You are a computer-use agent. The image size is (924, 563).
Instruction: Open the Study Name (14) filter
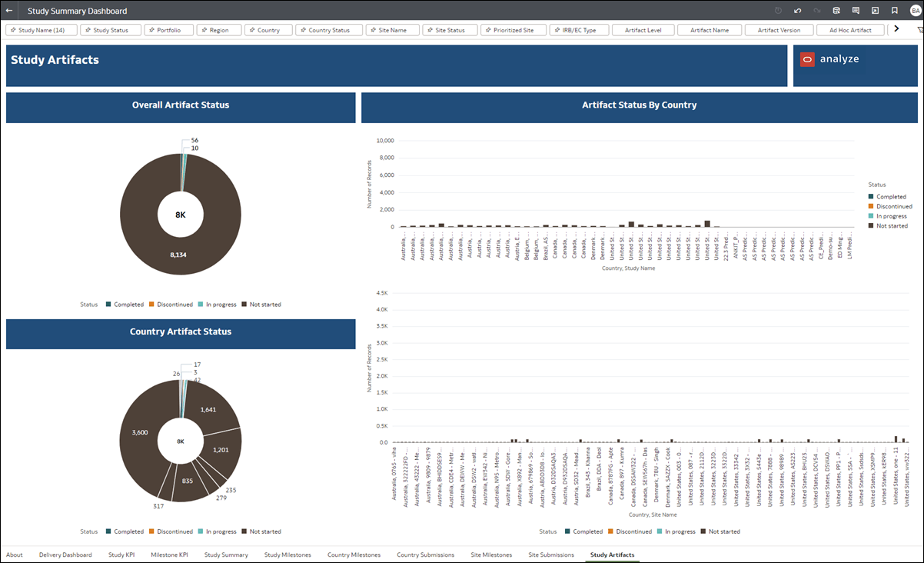tap(41, 29)
